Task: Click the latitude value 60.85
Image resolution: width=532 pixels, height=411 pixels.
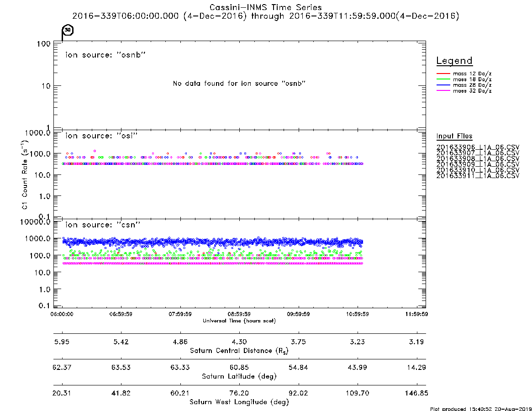Action: coord(239,368)
